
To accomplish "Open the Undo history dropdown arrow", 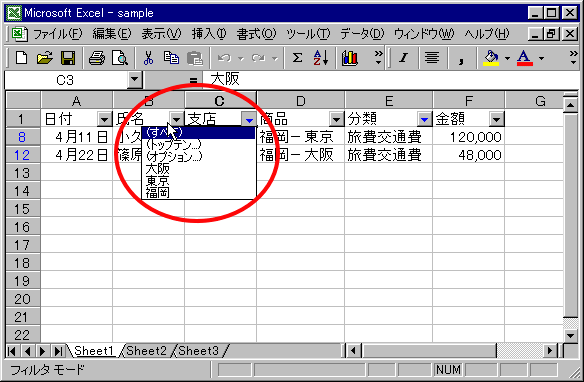I will click(241, 58).
